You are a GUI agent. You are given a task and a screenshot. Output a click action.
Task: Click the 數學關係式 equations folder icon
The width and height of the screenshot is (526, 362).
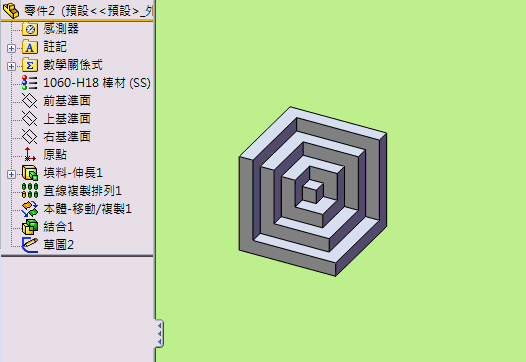(x=30, y=65)
